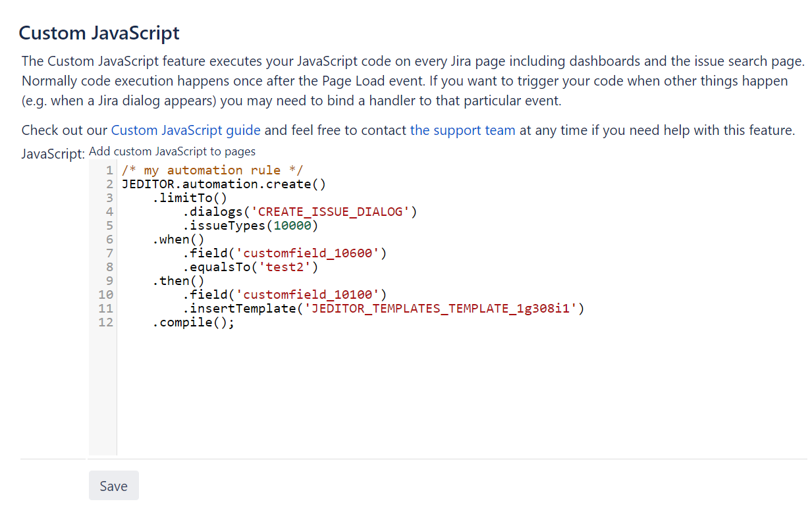Click the support team link
The image size is (812, 514).
pos(462,130)
